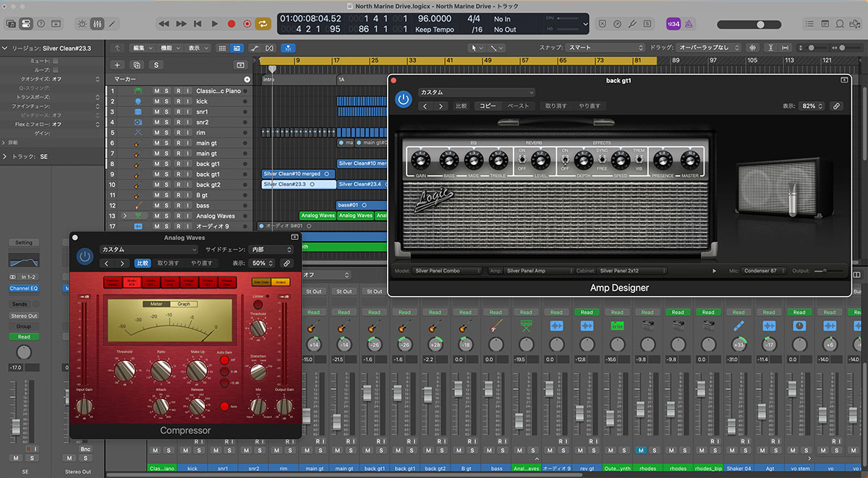Click the add track plus icon

coord(118,64)
